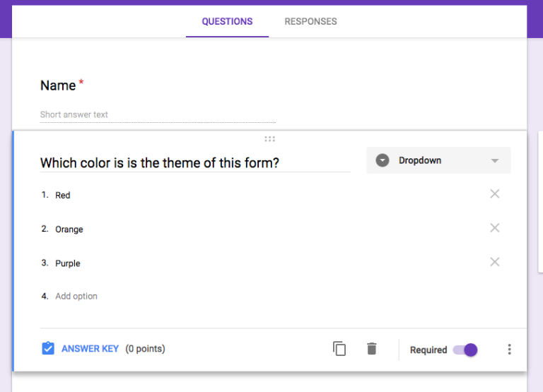The width and height of the screenshot is (543, 392).
Task: Expand the question type arrow
Action: (x=495, y=160)
